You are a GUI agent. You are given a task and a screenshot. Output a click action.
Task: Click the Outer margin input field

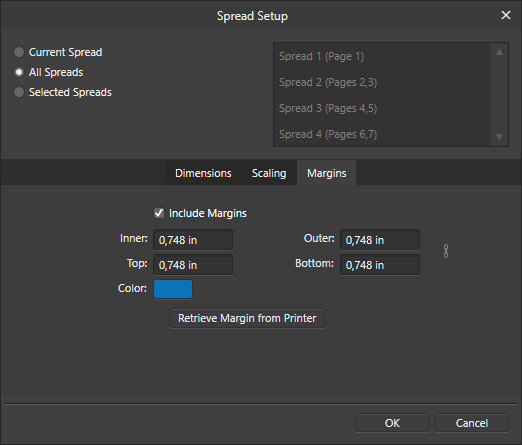click(x=380, y=240)
